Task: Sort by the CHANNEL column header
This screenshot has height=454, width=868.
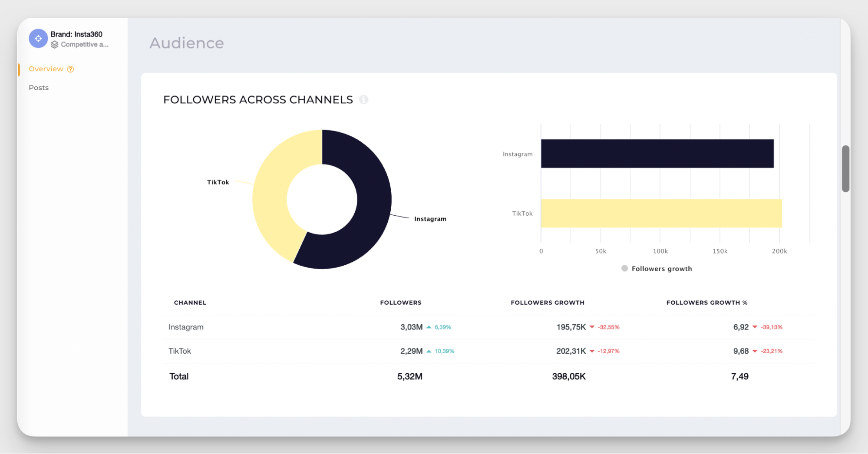Action: click(190, 303)
